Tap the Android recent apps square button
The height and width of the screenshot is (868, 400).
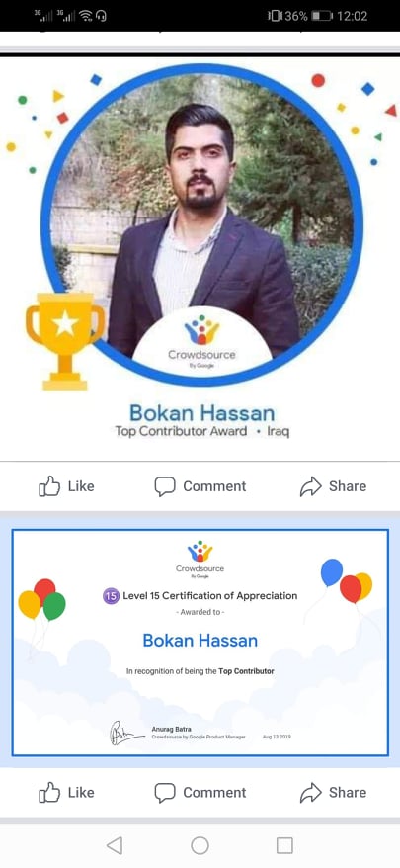click(284, 845)
